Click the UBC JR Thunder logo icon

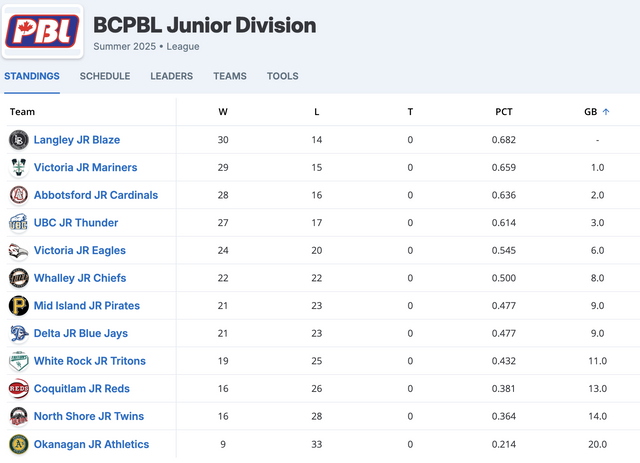click(x=19, y=223)
